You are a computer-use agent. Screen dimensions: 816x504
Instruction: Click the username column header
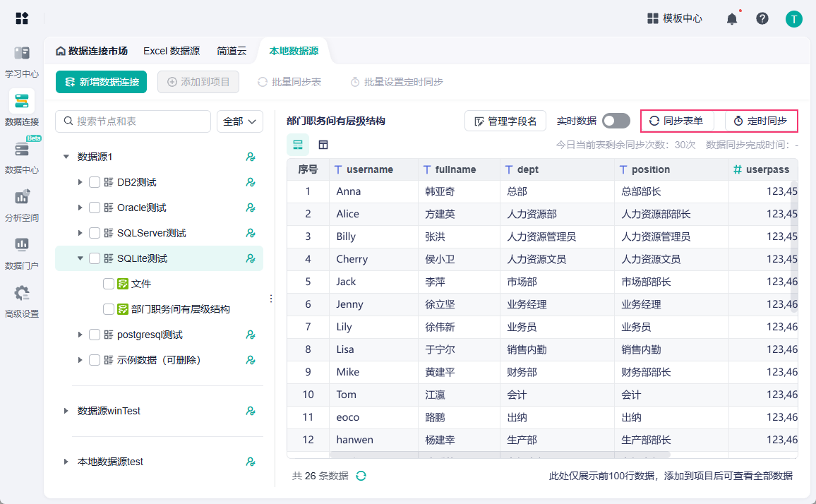[373, 169]
